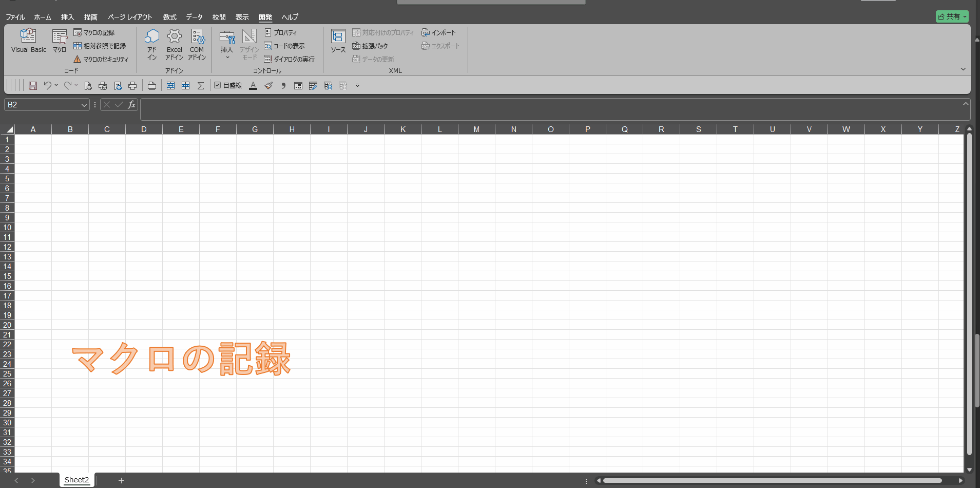The image size is (980, 488).
Task: Open the 挿入 controls dropdown
Action: (227, 44)
